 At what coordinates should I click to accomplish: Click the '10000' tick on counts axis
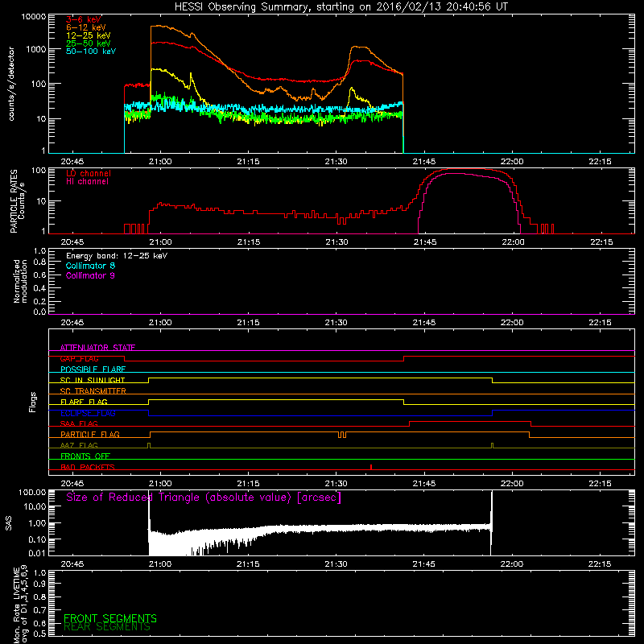(x=34, y=17)
